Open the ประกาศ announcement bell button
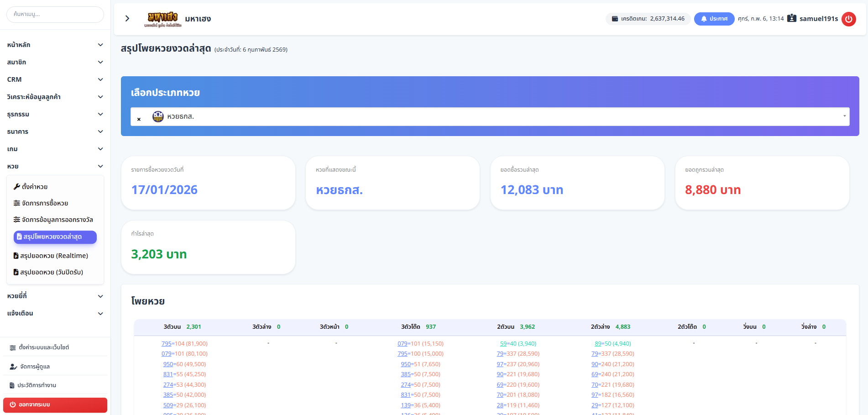 click(x=714, y=19)
